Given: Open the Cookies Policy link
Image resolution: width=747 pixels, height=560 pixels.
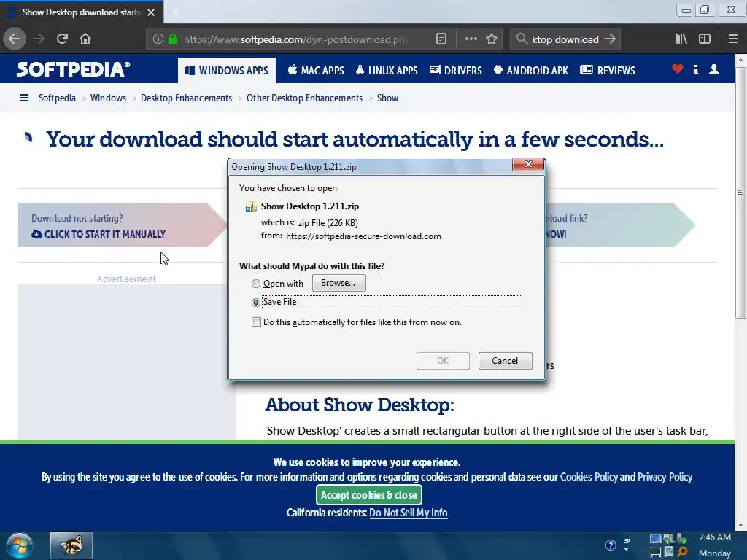Looking at the screenshot, I should coord(589,477).
